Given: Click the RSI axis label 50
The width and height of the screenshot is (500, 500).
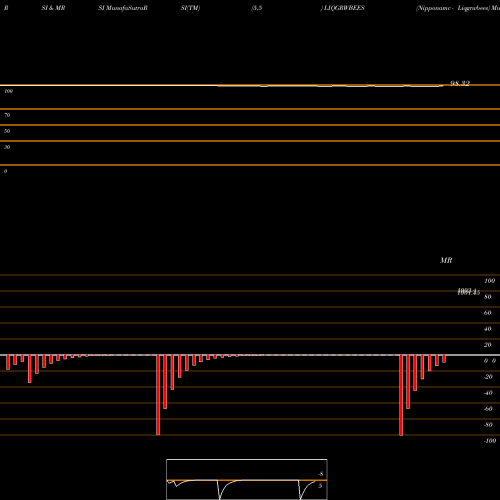Looking at the screenshot, I should 7,131.
